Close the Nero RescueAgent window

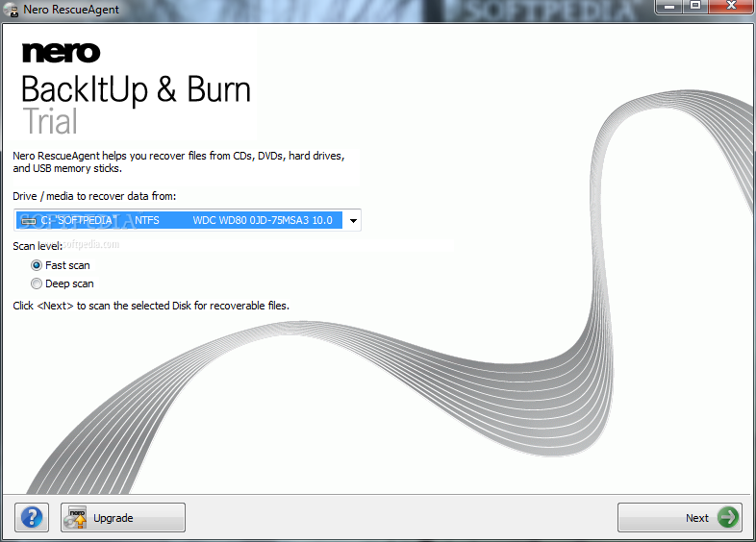(x=731, y=7)
